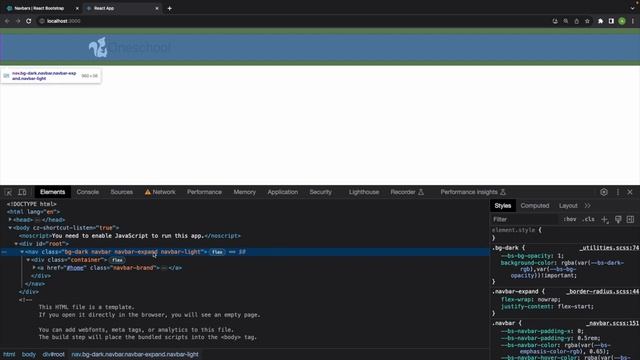The image size is (640, 360).
Task: Switch to the Computed styles tab
Action: (x=535, y=206)
